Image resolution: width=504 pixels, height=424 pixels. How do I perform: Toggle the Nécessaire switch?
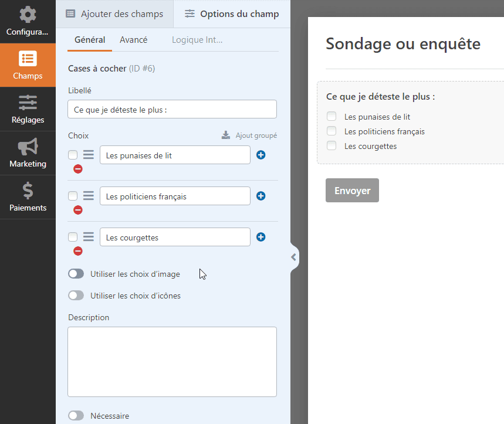tap(76, 416)
